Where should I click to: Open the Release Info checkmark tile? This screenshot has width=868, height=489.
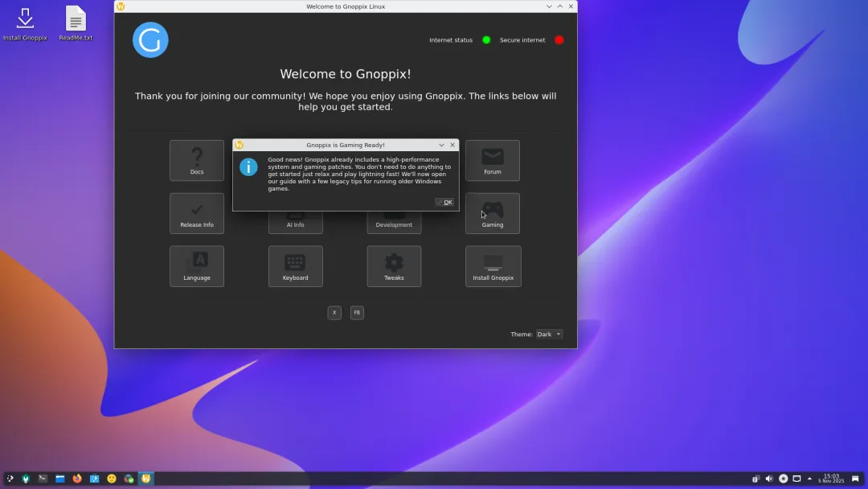[197, 213]
